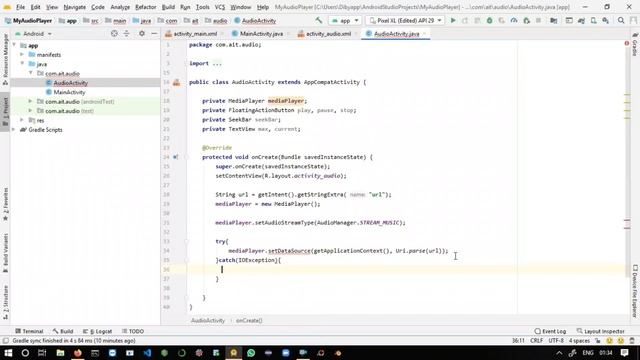Viewport: 640px width, 360px height.
Task: Collapse the app module tree node
Action: [x=15, y=45]
